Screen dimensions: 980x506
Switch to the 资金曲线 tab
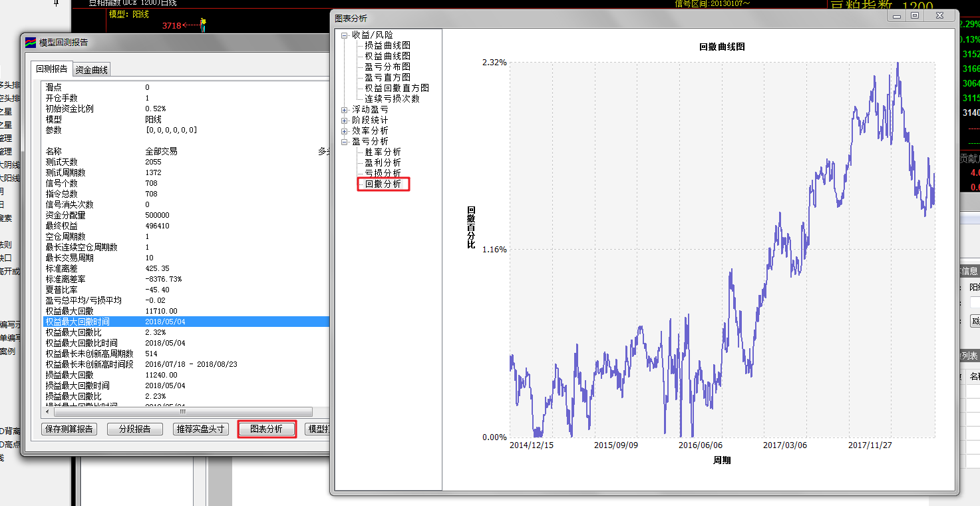coord(91,69)
